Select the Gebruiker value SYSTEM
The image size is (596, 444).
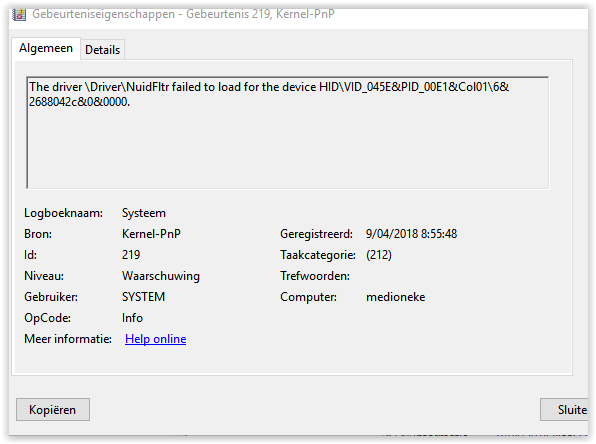click(143, 297)
